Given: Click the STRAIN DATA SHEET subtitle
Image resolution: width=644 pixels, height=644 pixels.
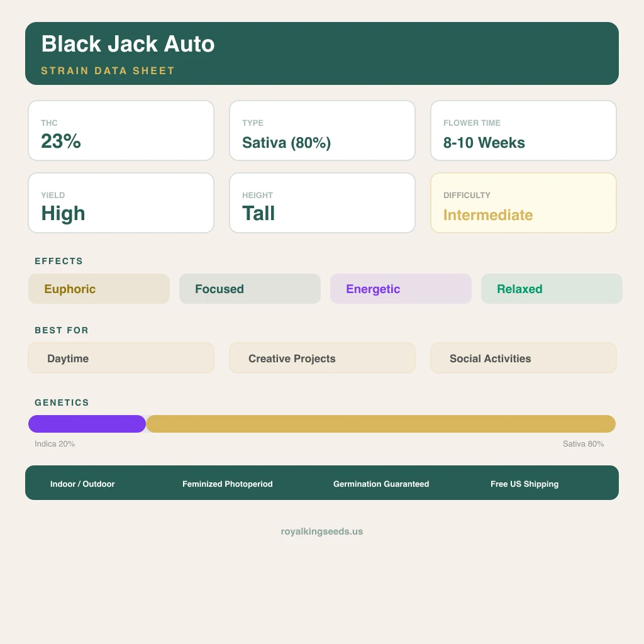Looking at the screenshot, I should click(108, 70).
